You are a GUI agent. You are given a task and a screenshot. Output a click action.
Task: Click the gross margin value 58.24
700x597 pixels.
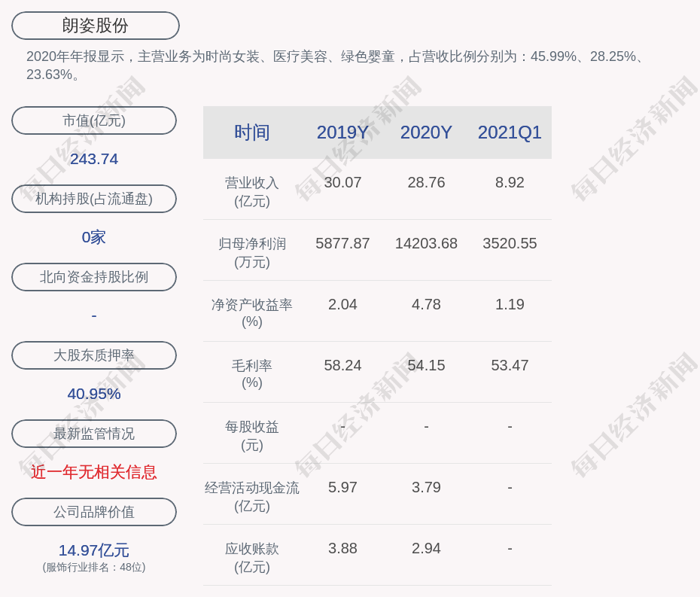pyautogui.click(x=342, y=365)
